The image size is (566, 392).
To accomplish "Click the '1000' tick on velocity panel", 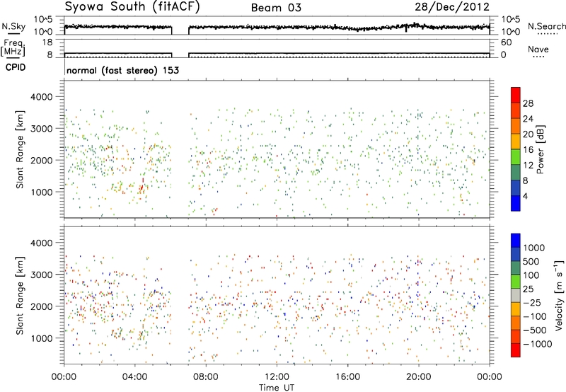I will click(41, 338).
